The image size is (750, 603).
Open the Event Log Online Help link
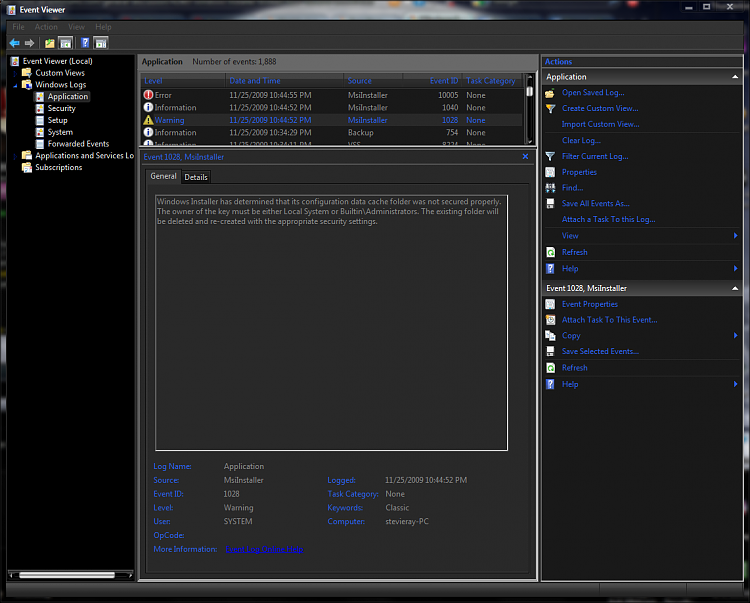click(265, 549)
